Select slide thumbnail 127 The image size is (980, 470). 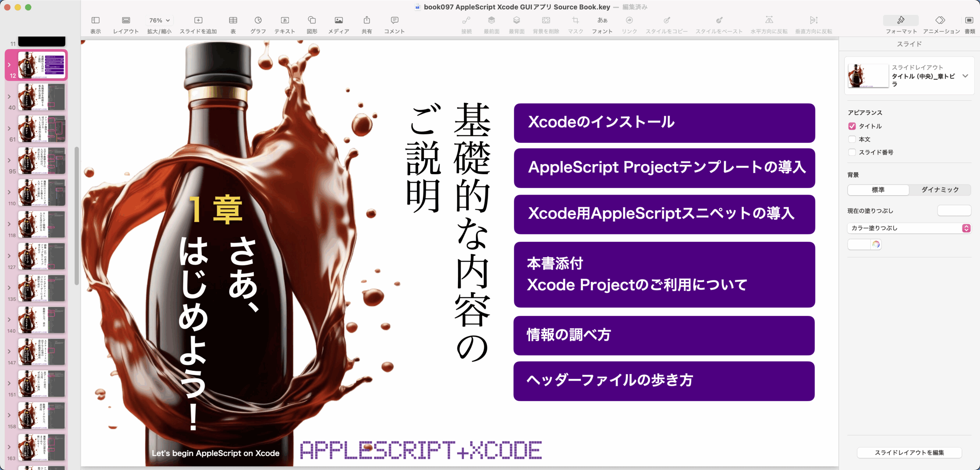tap(42, 256)
